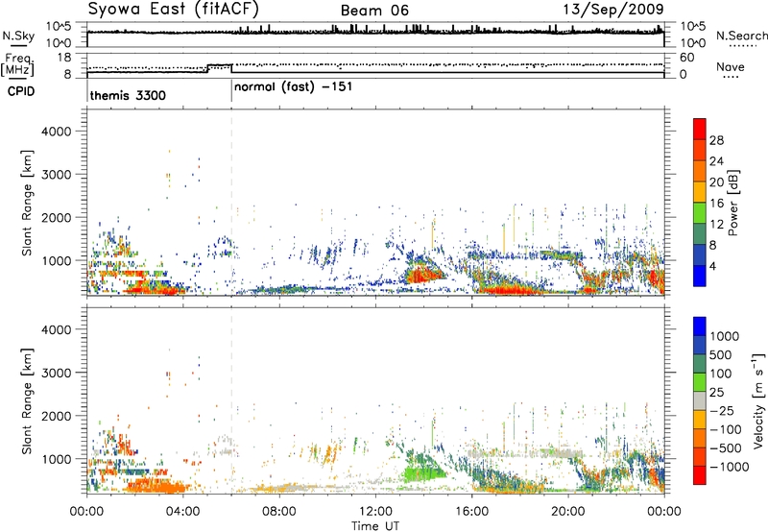Click the 'Syowa East (fitACF)' plot title
768x532 pixels.
tap(174, 10)
